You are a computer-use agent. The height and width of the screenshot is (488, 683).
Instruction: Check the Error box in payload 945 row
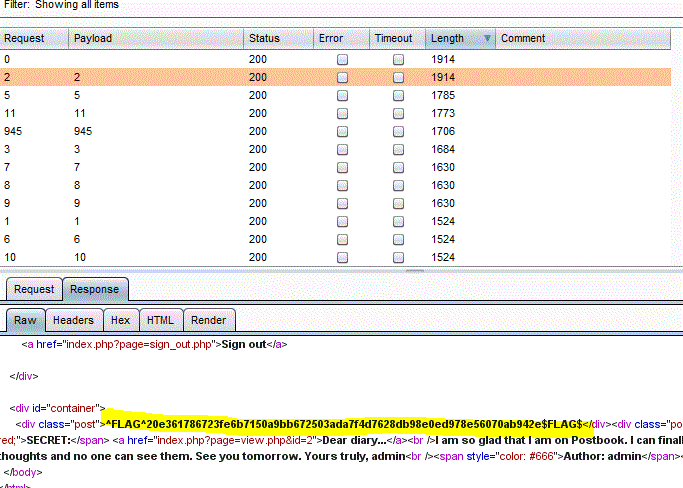(342, 132)
